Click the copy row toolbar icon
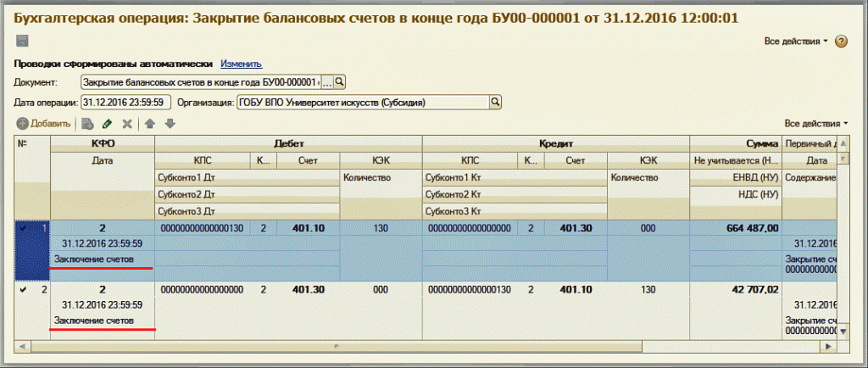The width and height of the screenshot is (868, 368). coord(87,124)
